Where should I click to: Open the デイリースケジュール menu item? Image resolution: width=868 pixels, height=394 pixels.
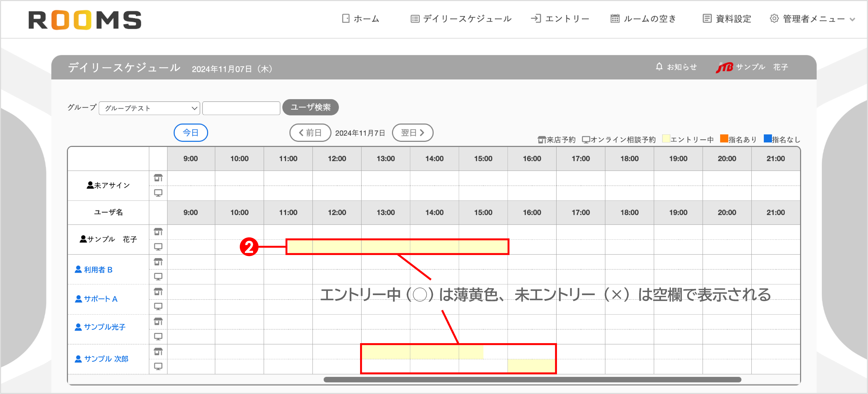click(x=467, y=19)
